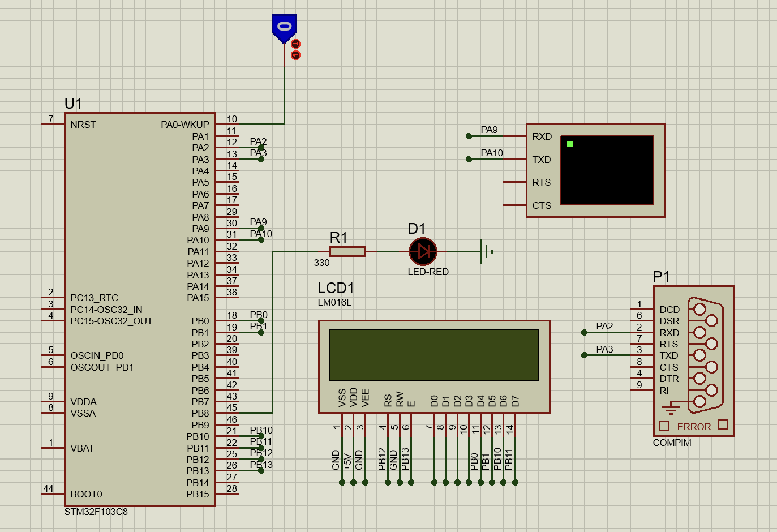Click the ground symbol inside COMPIM P1
The height and width of the screenshot is (532, 777).
[x=671, y=409]
